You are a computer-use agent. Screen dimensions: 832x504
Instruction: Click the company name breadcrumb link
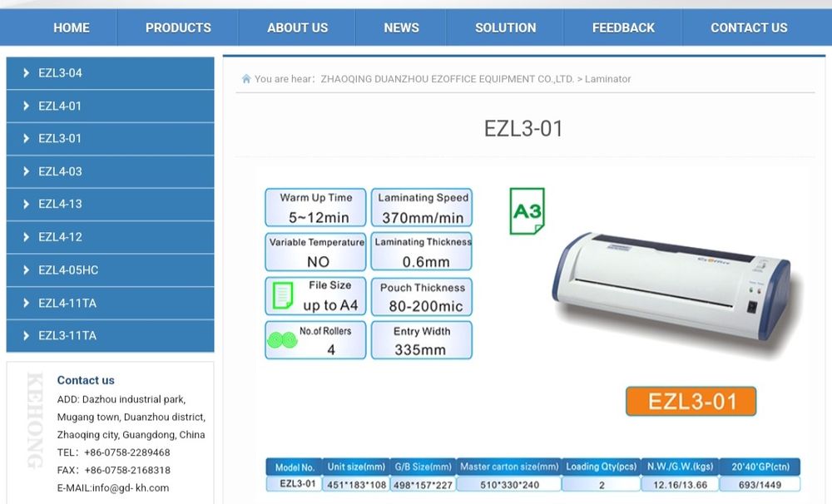click(x=447, y=79)
